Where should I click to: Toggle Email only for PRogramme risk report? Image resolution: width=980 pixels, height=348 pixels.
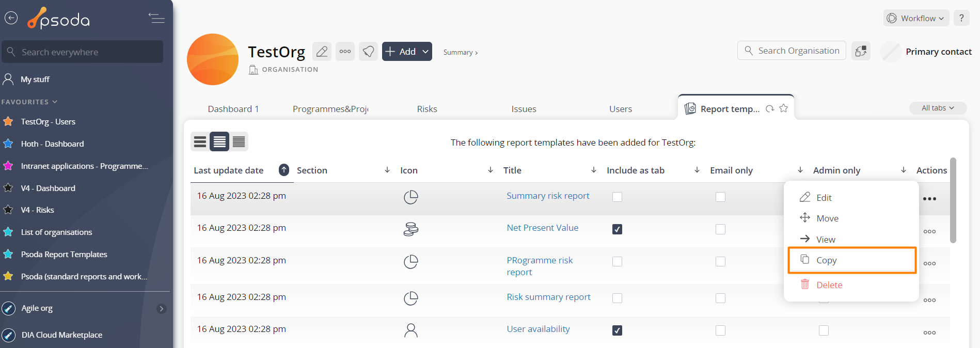(x=720, y=261)
